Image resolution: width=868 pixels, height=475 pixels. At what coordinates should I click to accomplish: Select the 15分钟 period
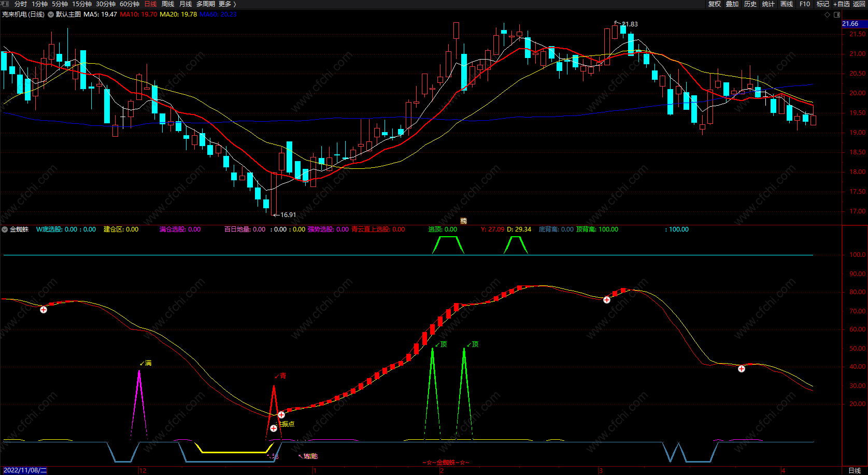[82, 4]
